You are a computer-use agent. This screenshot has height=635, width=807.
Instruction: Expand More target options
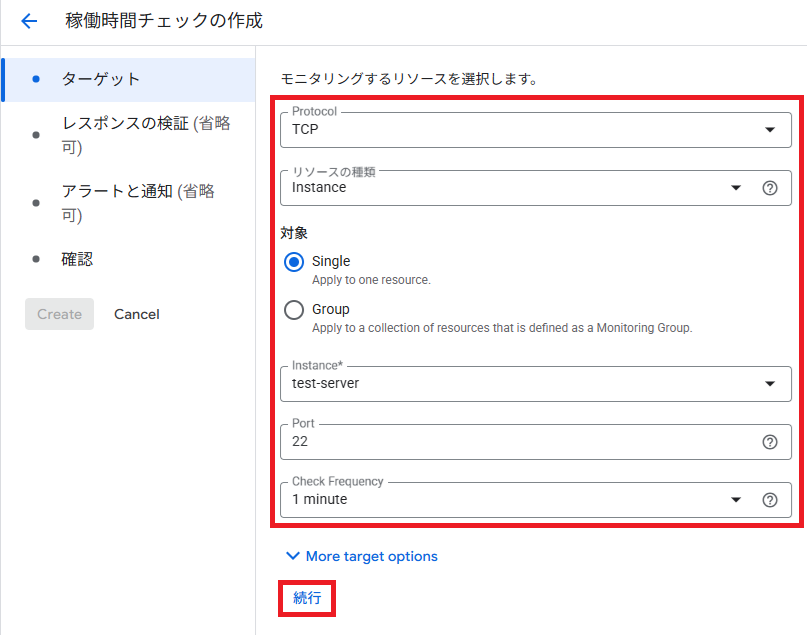(x=362, y=556)
